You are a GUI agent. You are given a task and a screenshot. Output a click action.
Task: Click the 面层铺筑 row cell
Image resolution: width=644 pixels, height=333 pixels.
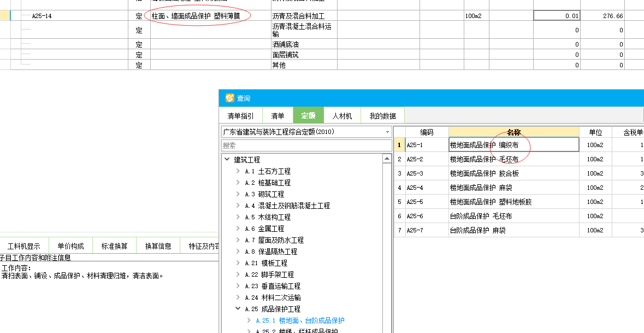coord(304,55)
